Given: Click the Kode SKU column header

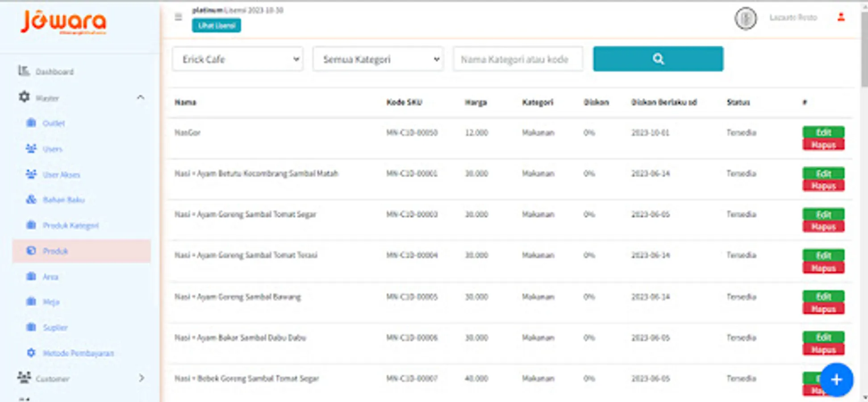Looking at the screenshot, I should (404, 102).
